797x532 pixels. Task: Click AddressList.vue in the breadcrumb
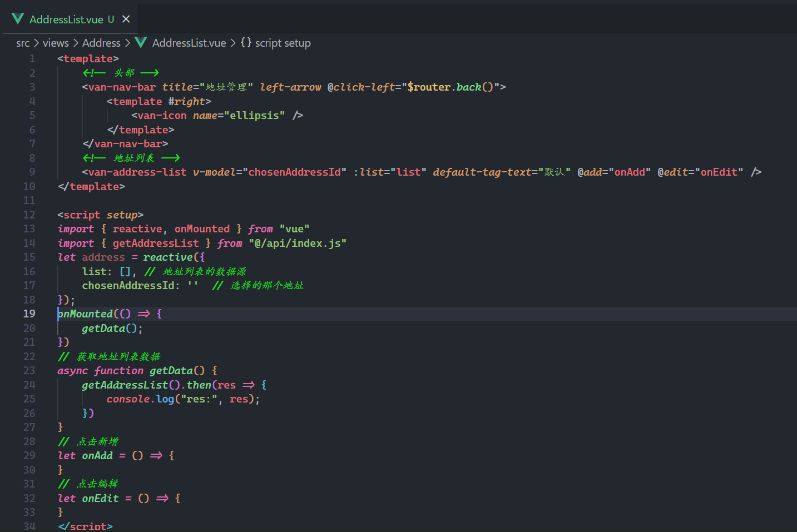[189, 43]
